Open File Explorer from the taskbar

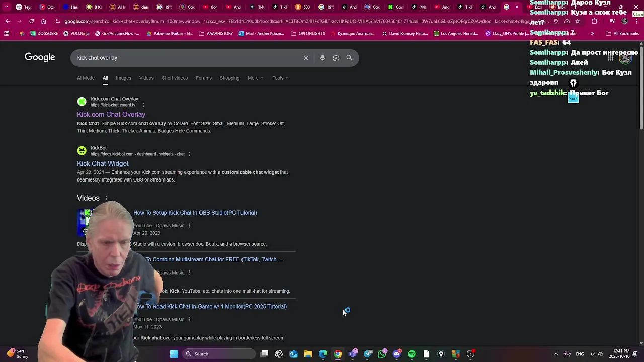point(308,354)
